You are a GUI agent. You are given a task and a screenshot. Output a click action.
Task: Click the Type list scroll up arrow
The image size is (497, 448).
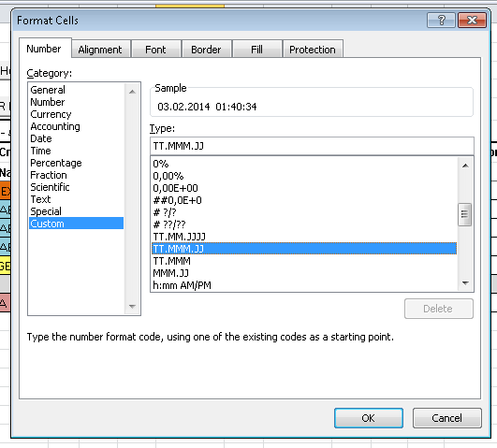(465, 166)
